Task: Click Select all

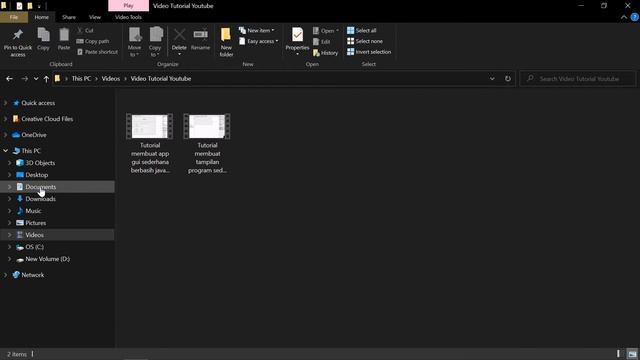Action: [x=362, y=31]
